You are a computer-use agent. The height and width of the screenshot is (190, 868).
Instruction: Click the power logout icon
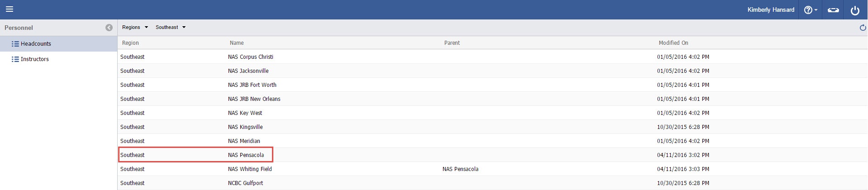(x=855, y=10)
